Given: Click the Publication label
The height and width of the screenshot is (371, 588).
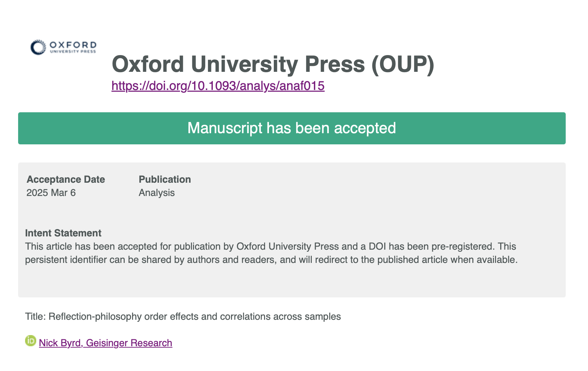Looking at the screenshot, I should tap(165, 179).
